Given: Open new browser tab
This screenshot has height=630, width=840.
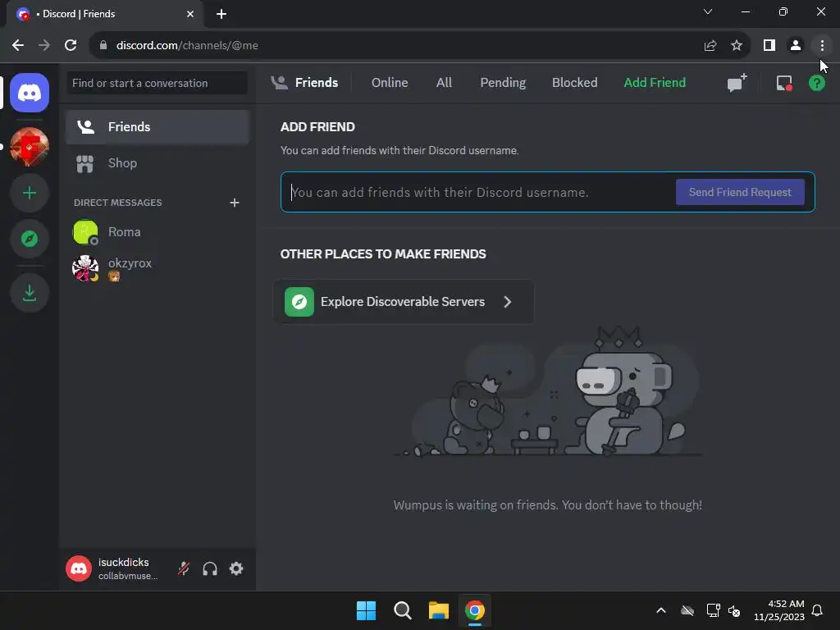Looking at the screenshot, I should (x=221, y=14).
